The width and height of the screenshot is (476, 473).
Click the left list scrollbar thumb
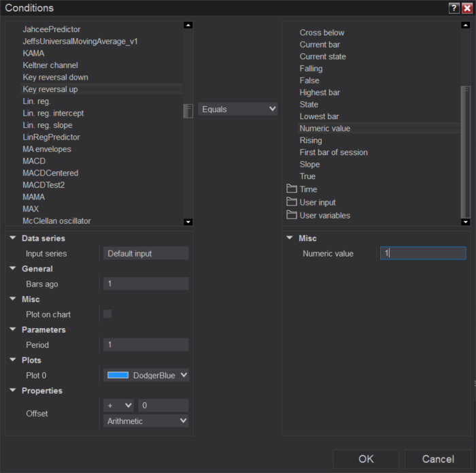coord(188,111)
